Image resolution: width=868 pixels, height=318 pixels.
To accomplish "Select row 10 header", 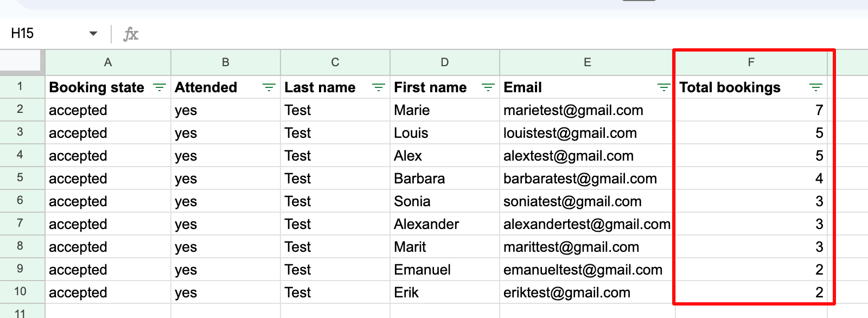I will tap(20, 292).
